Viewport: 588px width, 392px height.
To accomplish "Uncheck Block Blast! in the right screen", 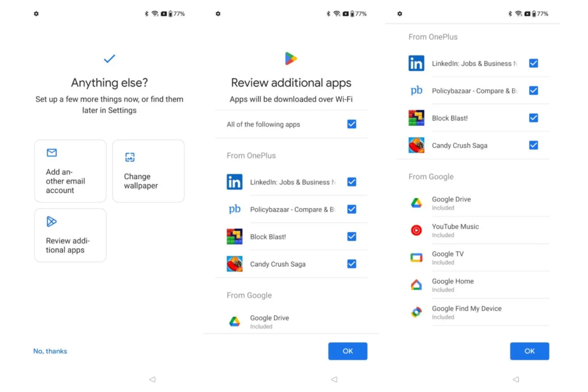I will [534, 118].
